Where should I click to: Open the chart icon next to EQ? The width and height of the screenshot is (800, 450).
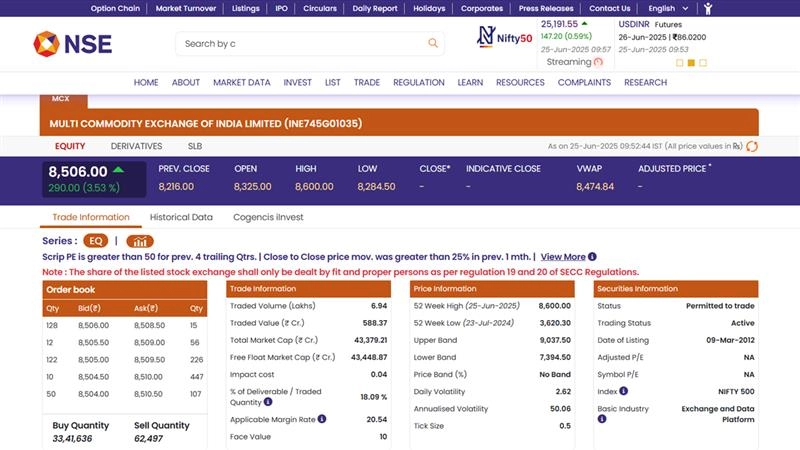pos(140,241)
